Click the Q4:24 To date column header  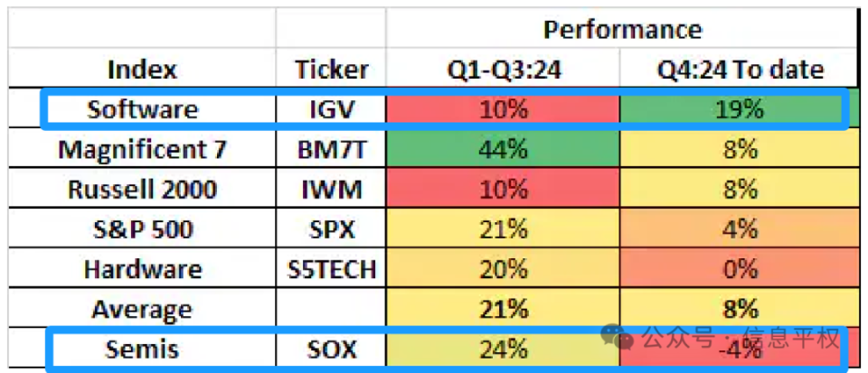[739, 70]
